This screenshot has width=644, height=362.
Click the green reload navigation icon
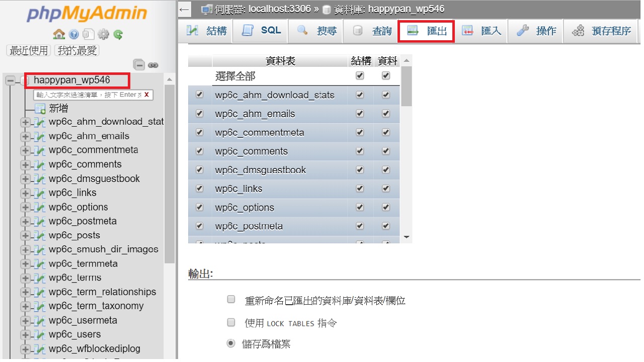118,34
